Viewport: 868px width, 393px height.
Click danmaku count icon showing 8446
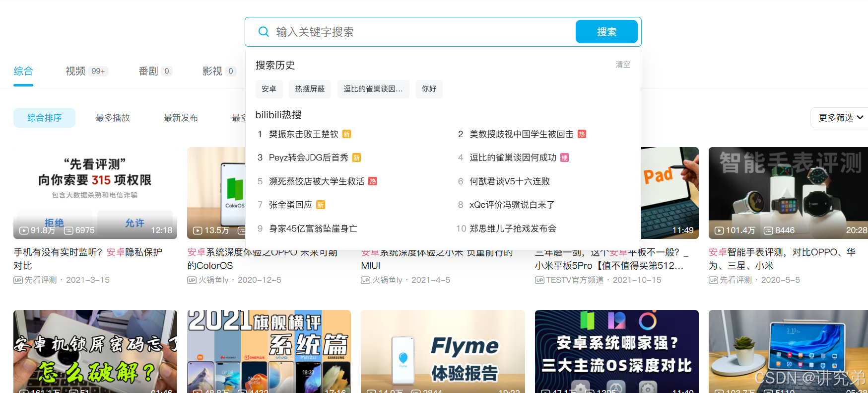(x=768, y=231)
